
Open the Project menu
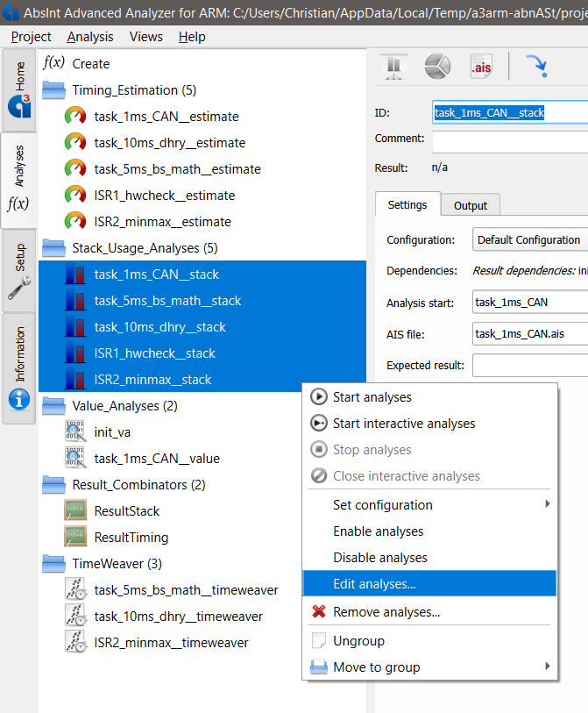(x=31, y=36)
